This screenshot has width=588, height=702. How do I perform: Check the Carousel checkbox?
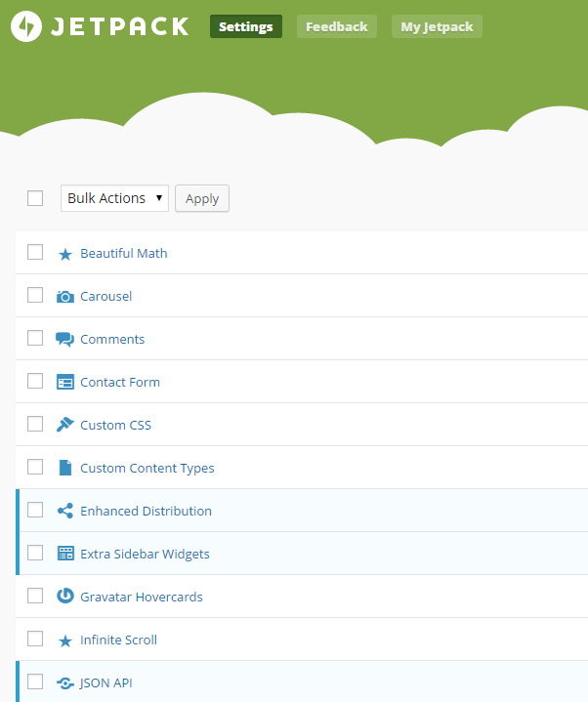click(x=35, y=295)
